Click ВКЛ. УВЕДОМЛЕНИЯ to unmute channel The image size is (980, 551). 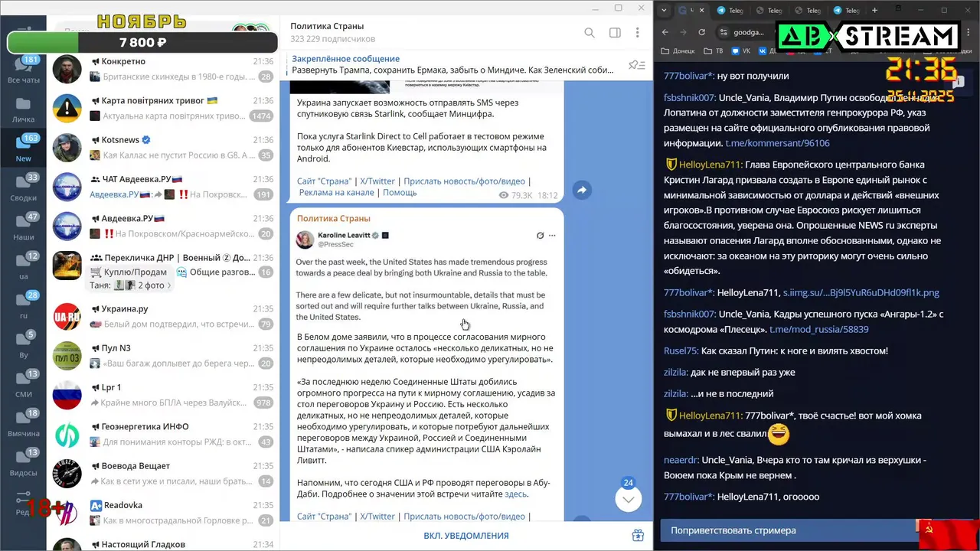pyautogui.click(x=466, y=536)
